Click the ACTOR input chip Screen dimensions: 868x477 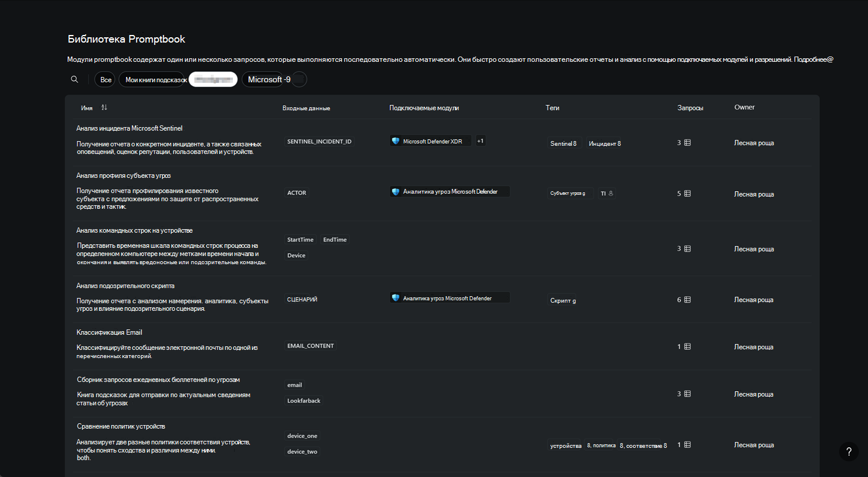pyautogui.click(x=297, y=193)
